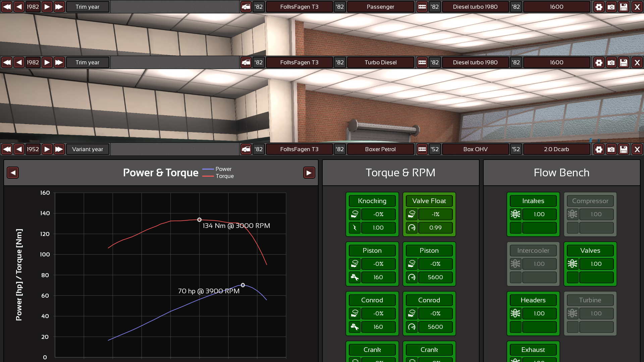Viewport: 644px width, 362px height.
Task: Click the Exhaust panel header
Action: (x=533, y=350)
